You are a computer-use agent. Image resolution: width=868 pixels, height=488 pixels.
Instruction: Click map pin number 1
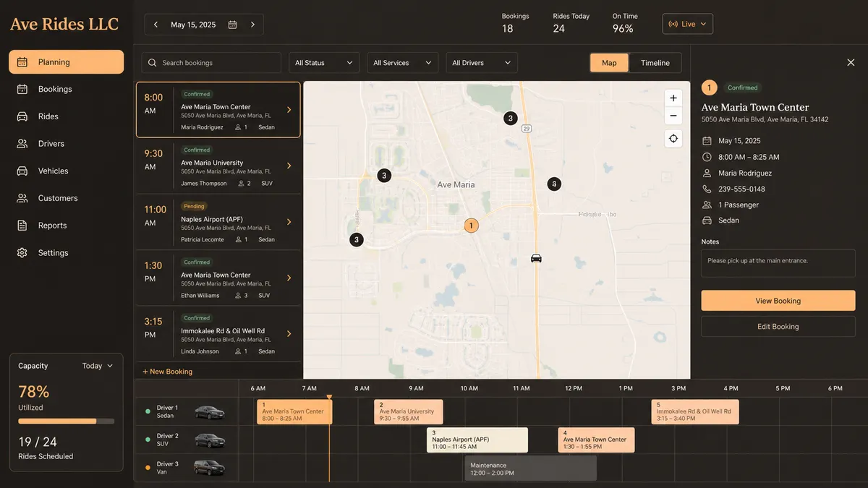point(471,226)
